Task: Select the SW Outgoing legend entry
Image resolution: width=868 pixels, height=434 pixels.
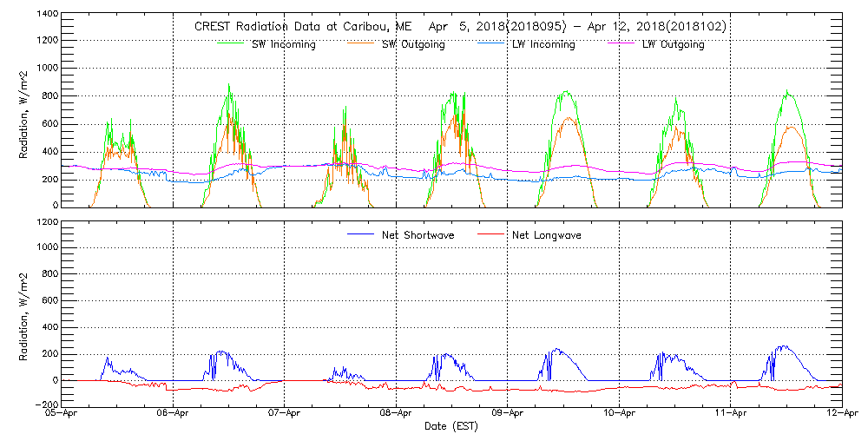Action: (413, 44)
